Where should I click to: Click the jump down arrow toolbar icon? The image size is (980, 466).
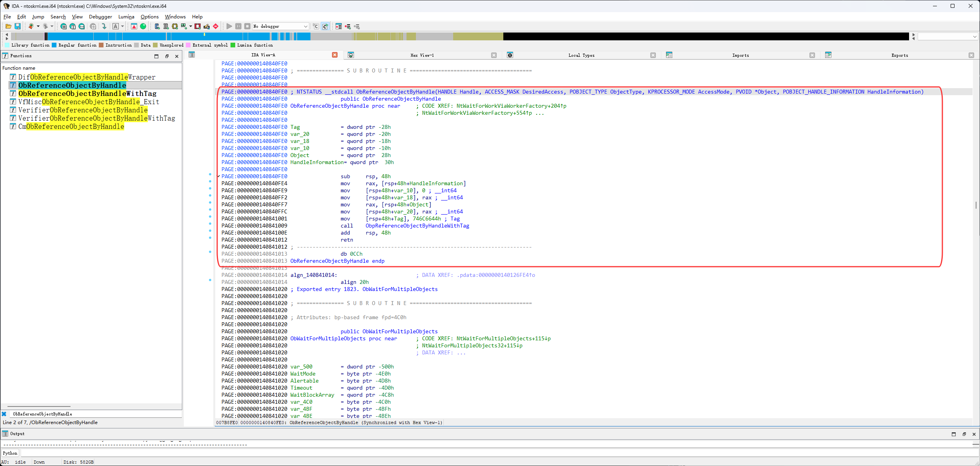coord(104,26)
